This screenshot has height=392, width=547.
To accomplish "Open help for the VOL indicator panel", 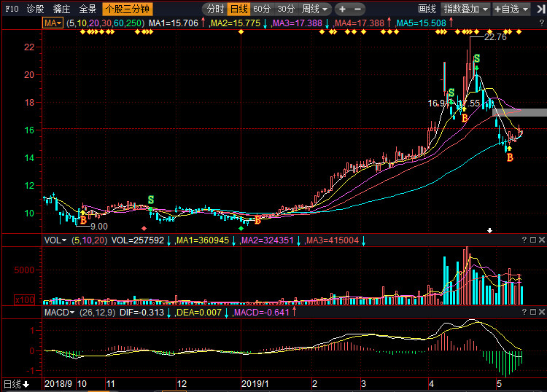I will click(x=524, y=240).
